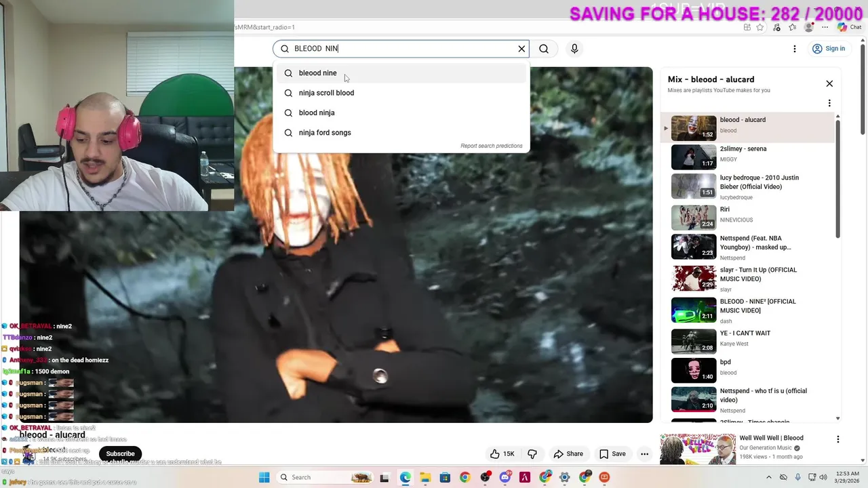Open the Mix playlist options menu
The image size is (868, 488).
[829, 103]
